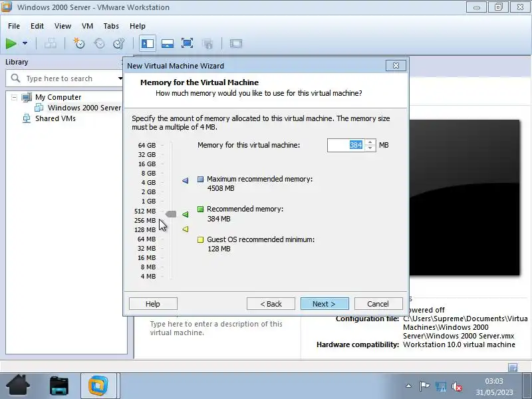Viewport: 532px width, 399px height.
Task: Click the green Recommended memory legend square
Action: point(201,209)
